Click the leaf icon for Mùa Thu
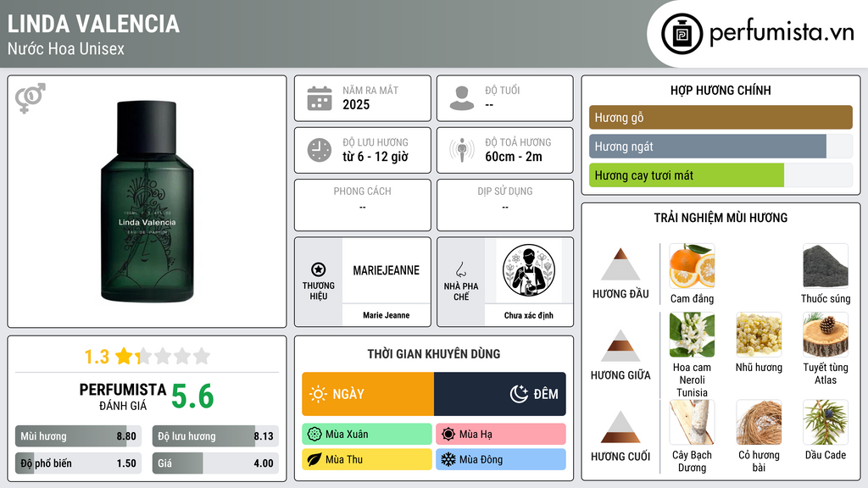868x488 pixels. coord(314,459)
